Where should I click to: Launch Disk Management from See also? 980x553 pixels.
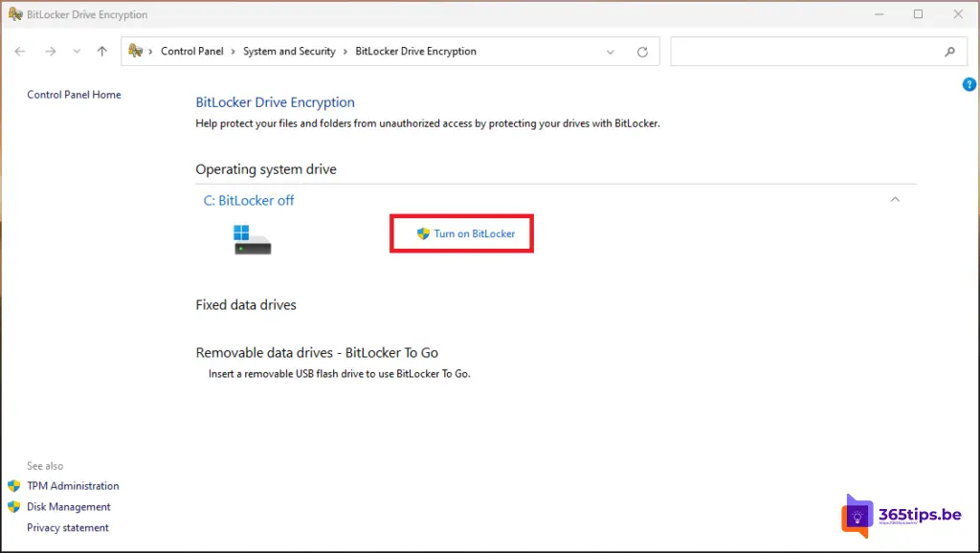[68, 507]
